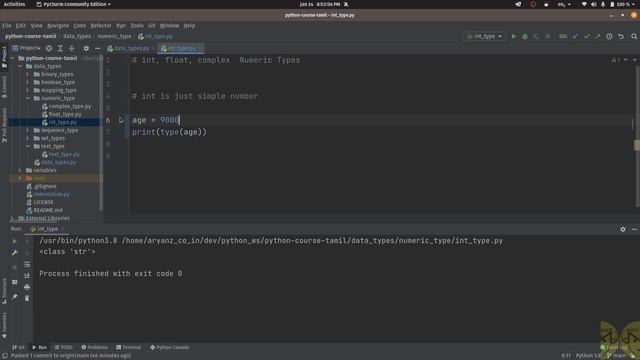Image resolution: width=640 pixels, height=360 pixels.
Task: Push commits with the Git green arrow icon
Action: coord(598,36)
